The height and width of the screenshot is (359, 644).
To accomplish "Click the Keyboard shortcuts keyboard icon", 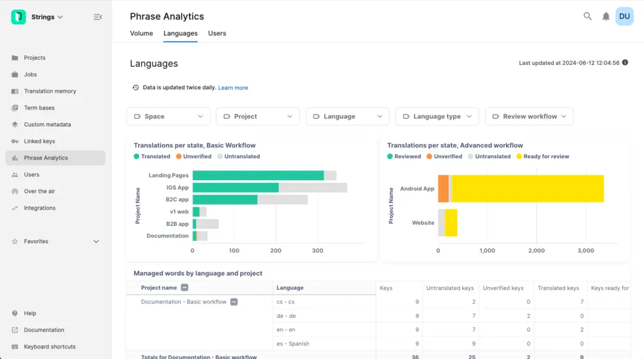I will pos(15,347).
